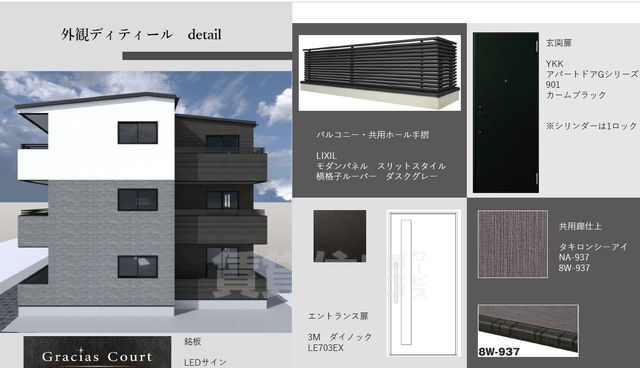
Task: Select the dark square door-film swatch
Action: click(340, 236)
